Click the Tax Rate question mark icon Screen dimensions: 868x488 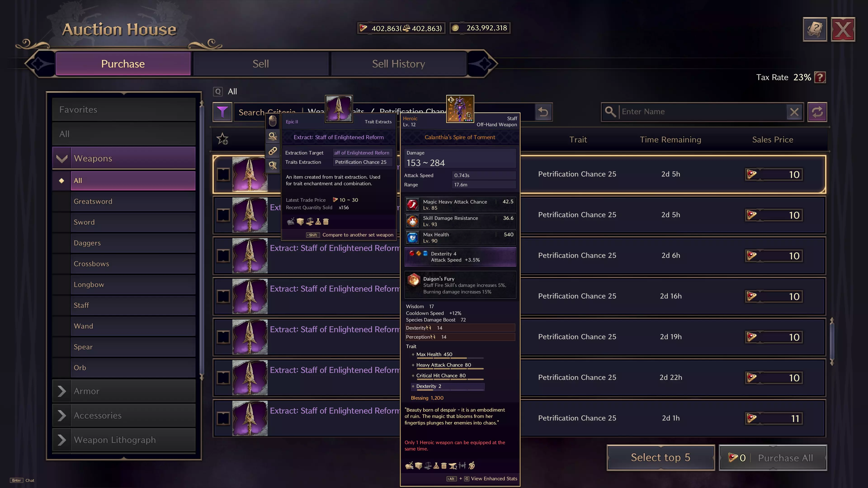tap(820, 77)
